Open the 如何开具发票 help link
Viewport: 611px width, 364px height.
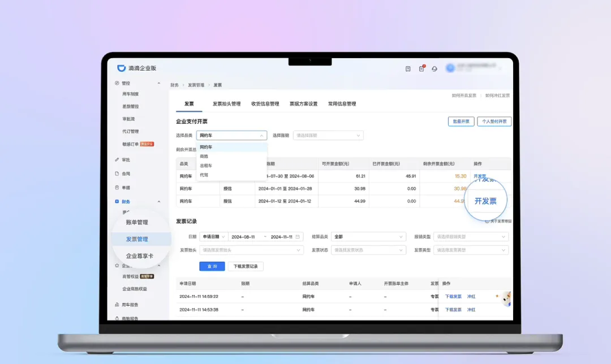pyautogui.click(x=464, y=96)
